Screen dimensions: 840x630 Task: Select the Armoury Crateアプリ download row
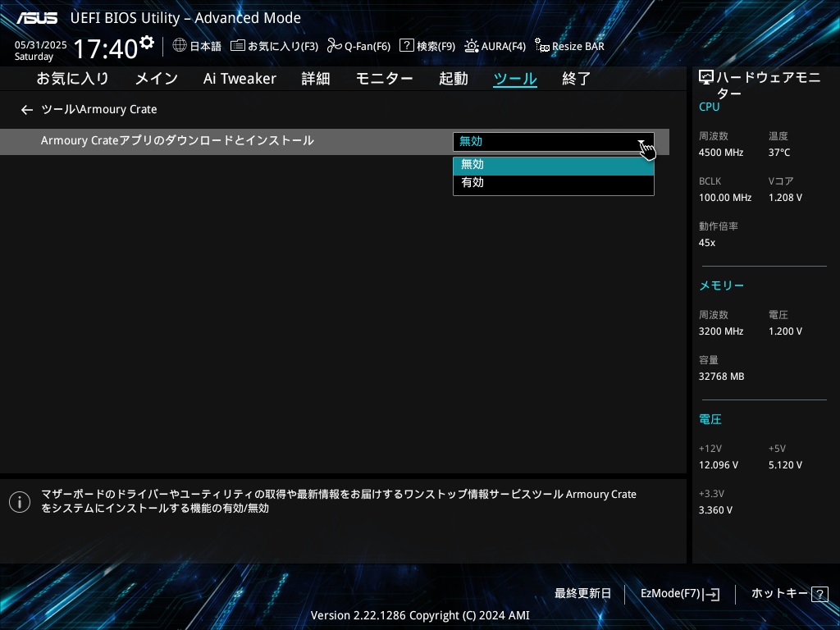[x=335, y=142]
